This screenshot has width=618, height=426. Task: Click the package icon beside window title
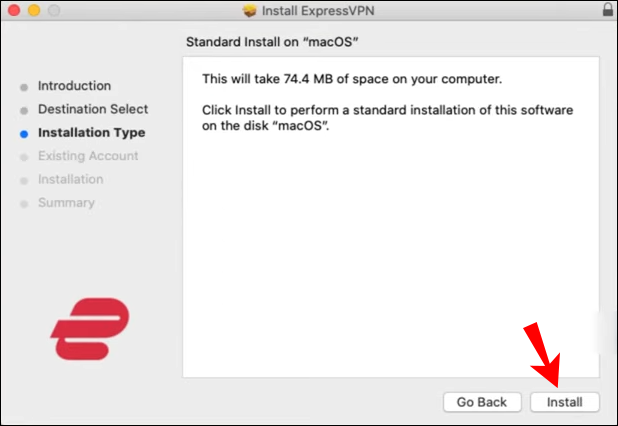pyautogui.click(x=250, y=11)
